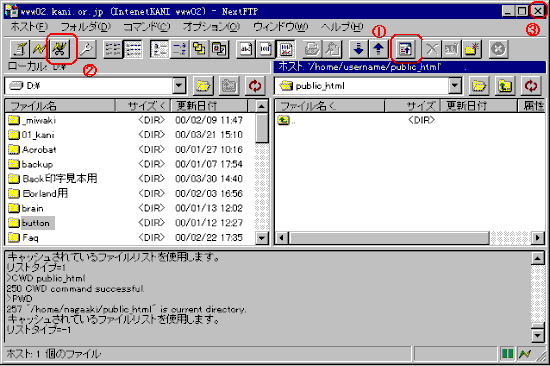Screen dimensions: 550x366
Task: Open the オプション(O) menu
Action: [212, 27]
